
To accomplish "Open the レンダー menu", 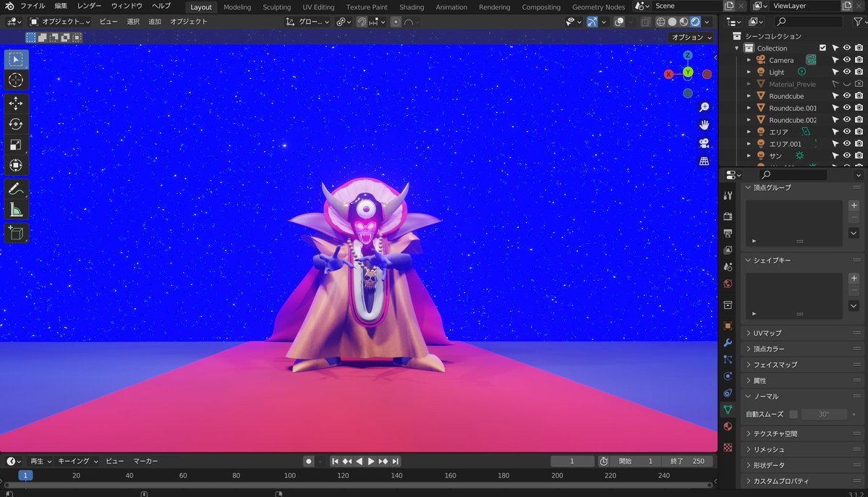I will 89,6.
